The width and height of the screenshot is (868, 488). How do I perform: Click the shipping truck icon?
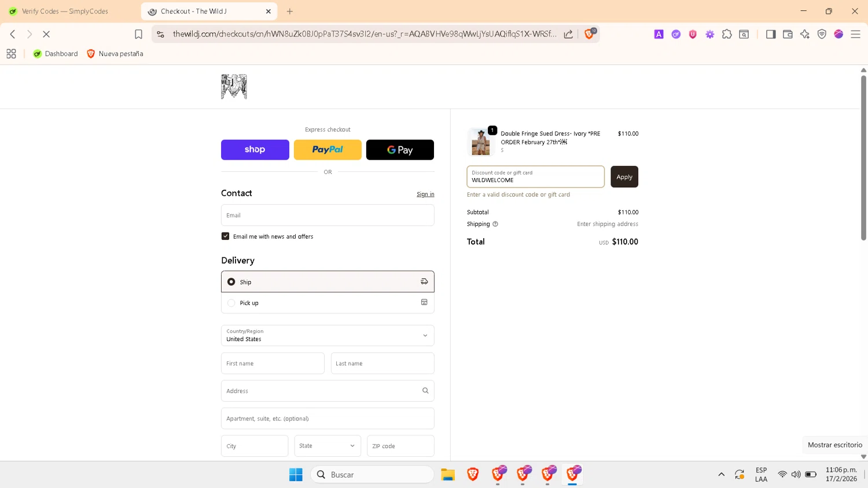pos(424,282)
